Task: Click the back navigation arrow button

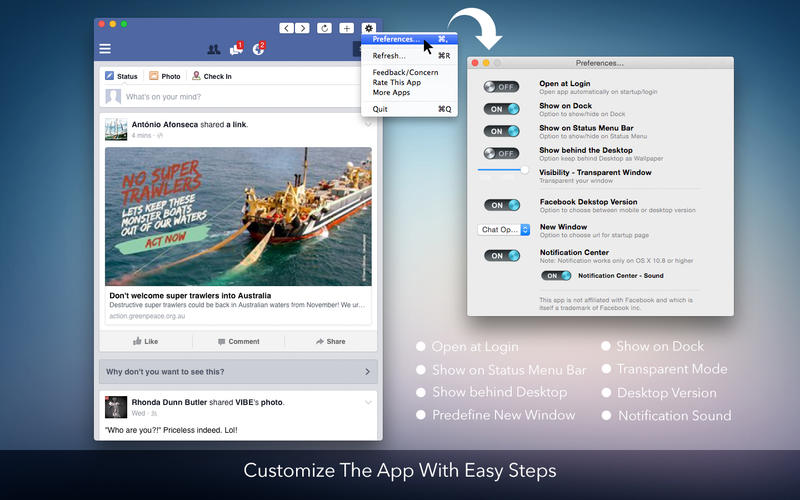Action: (287, 28)
